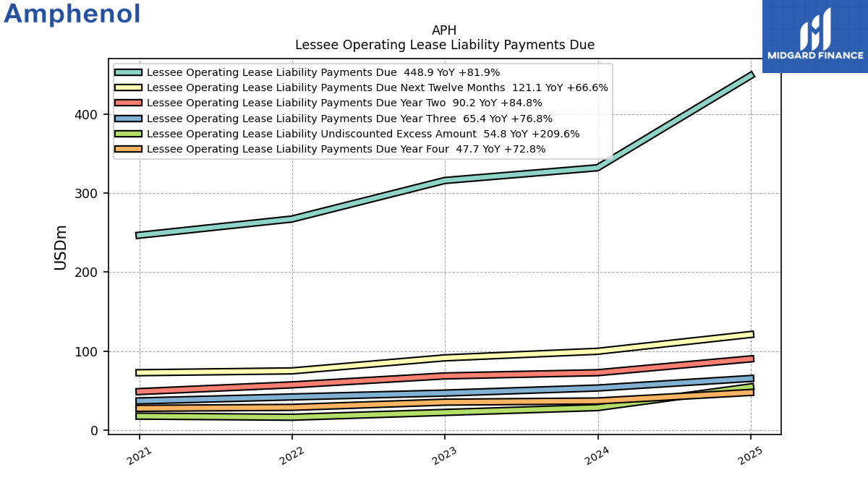
Task: Click the '2025' x-axis label
Action: pos(750,455)
